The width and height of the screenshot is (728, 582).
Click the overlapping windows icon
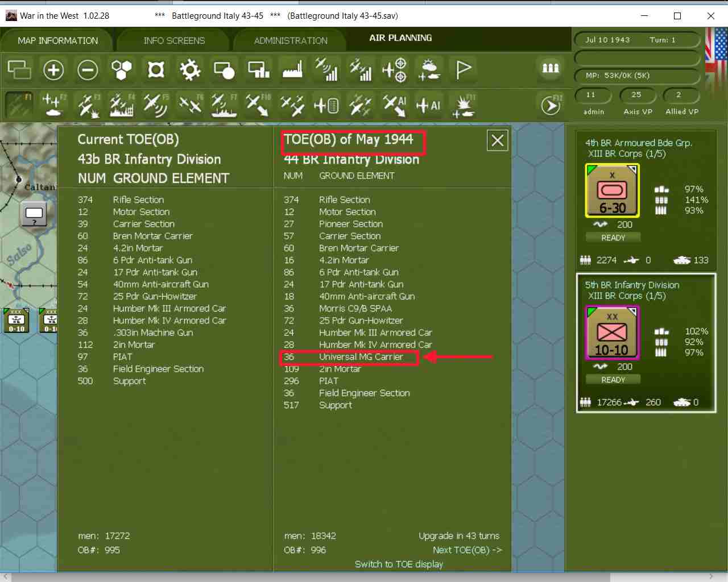19,70
